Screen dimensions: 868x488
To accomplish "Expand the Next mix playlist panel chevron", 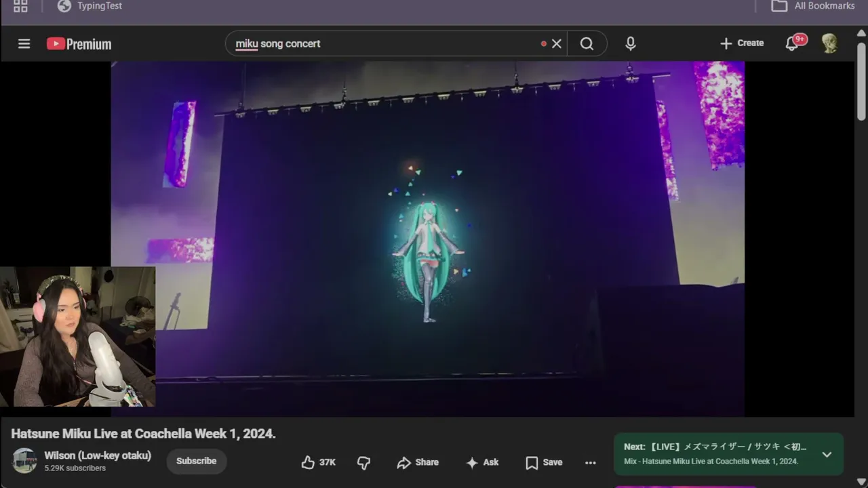I will tap(827, 455).
